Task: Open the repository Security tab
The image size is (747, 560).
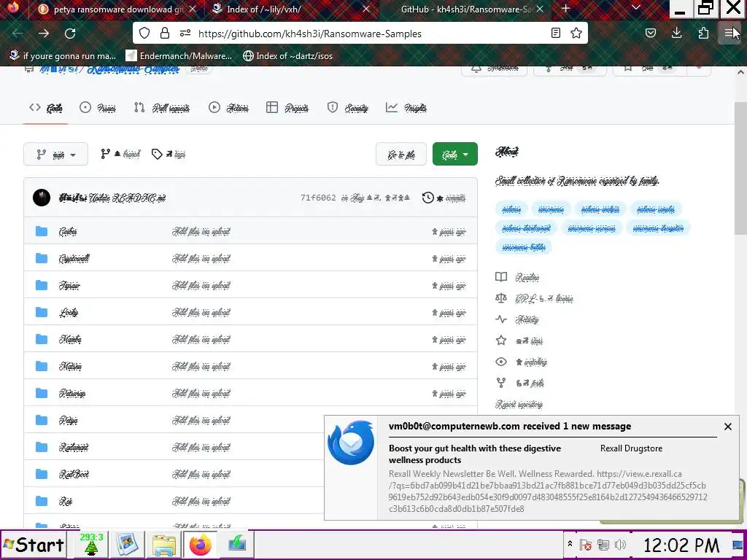Action: (347, 108)
